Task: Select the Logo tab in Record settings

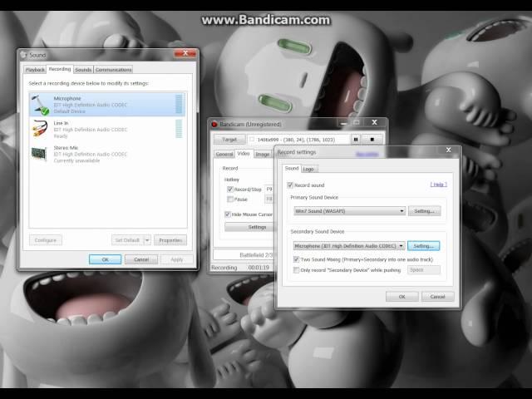Action: click(x=308, y=169)
